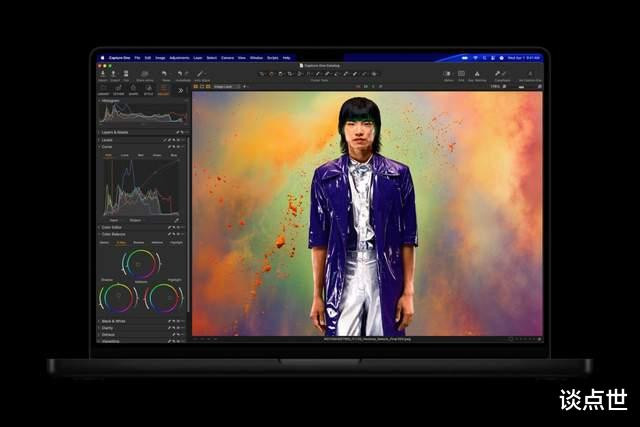The width and height of the screenshot is (640, 427).
Task: Expand the Color Editor panel
Action: pyautogui.click(x=118, y=227)
